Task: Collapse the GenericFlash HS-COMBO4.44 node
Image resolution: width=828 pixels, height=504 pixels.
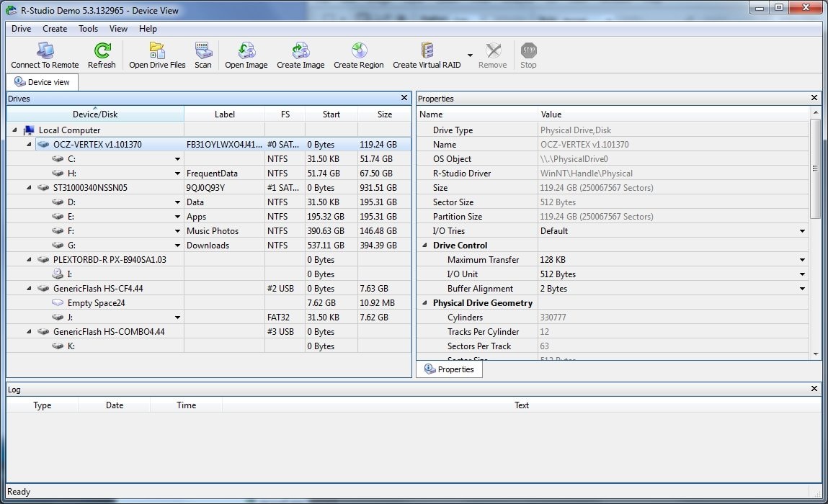Action: pos(29,331)
